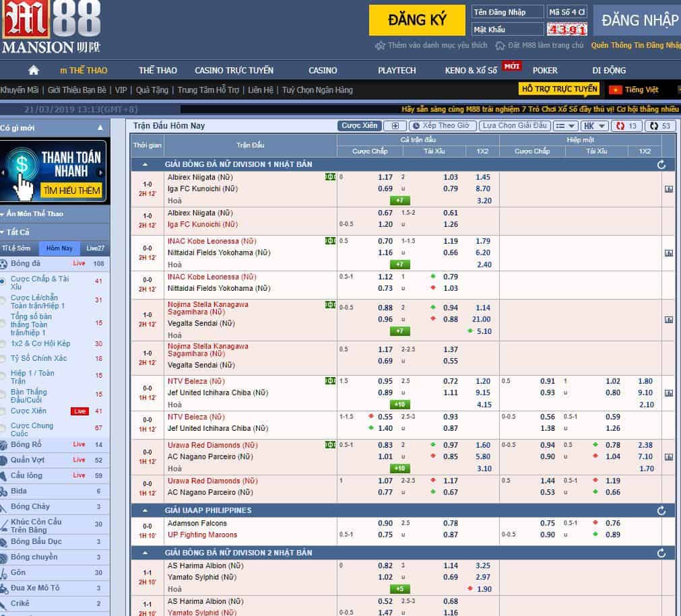The image size is (681, 616).
Task: Open CASINO TRỰC TUYẾN menu item
Action: (234, 70)
